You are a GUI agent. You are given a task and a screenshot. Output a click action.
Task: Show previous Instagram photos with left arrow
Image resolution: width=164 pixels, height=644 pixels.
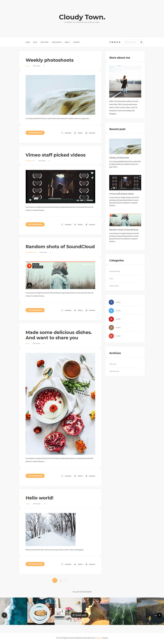click(4, 615)
